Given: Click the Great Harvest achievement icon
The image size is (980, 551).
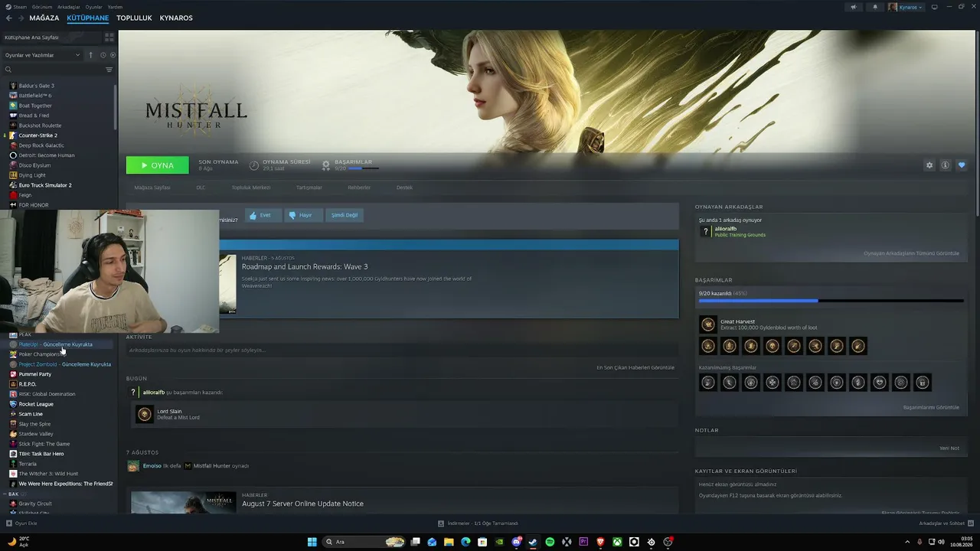Looking at the screenshot, I should tap(708, 324).
